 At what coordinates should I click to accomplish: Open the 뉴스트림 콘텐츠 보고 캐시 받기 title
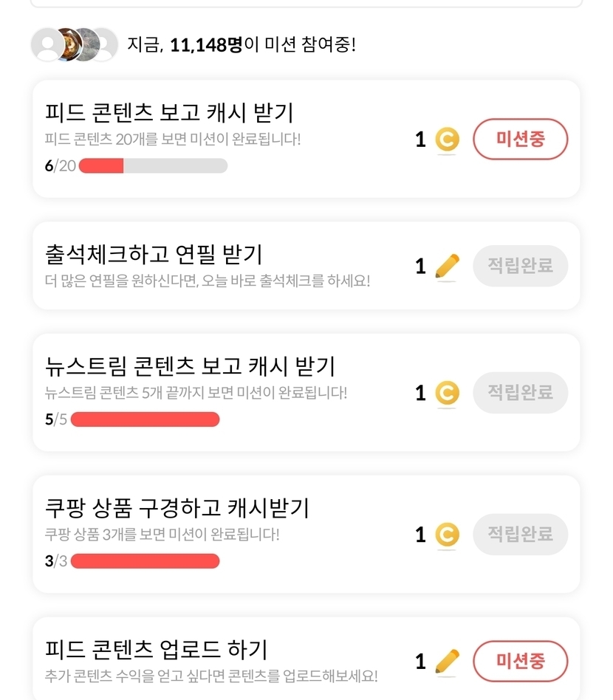point(190,366)
